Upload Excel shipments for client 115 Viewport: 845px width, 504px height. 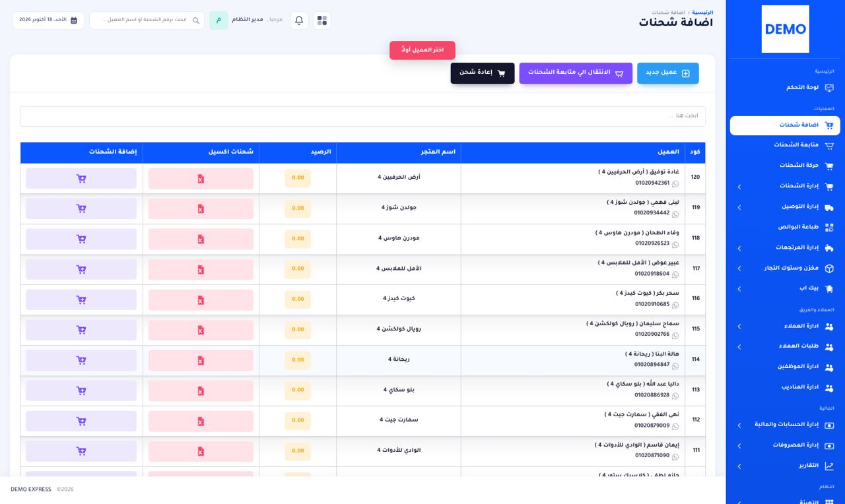coord(201,330)
